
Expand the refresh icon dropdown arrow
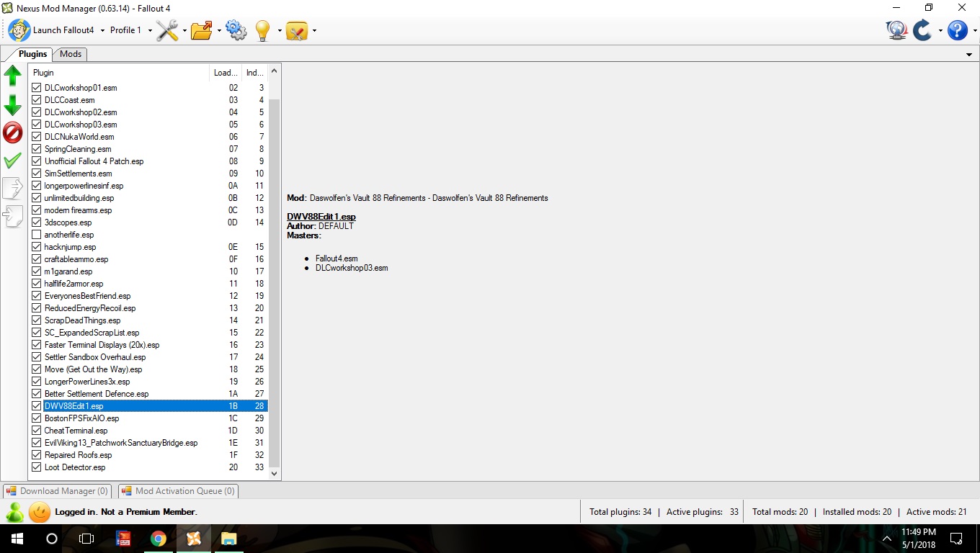[940, 30]
